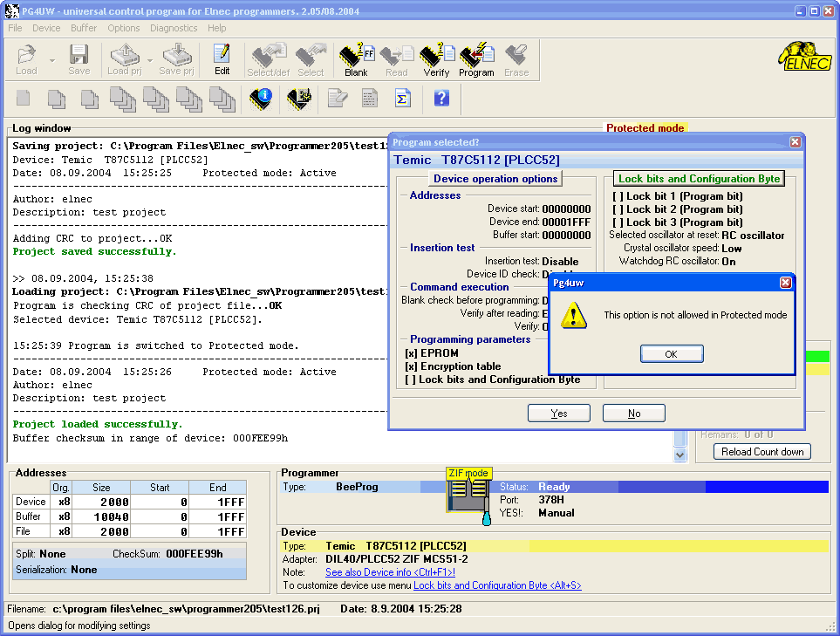Click No in Program selected dialog

pyautogui.click(x=634, y=414)
